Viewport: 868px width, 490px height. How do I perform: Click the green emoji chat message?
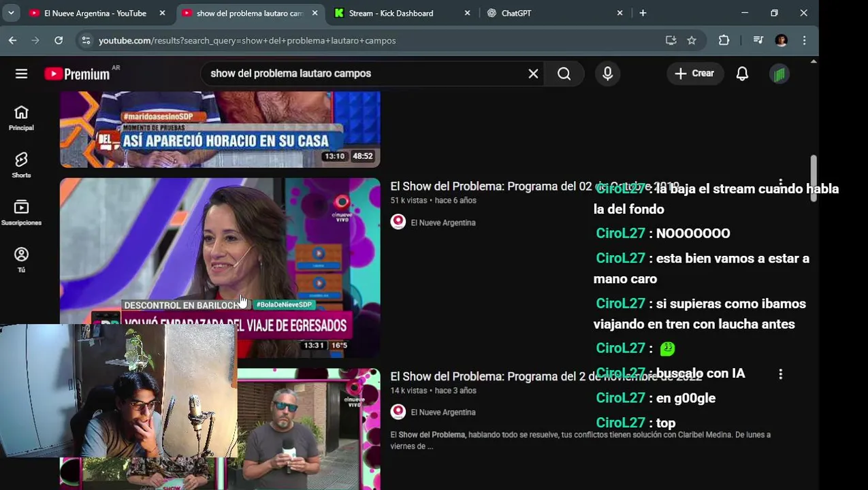[x=667, y=348]
